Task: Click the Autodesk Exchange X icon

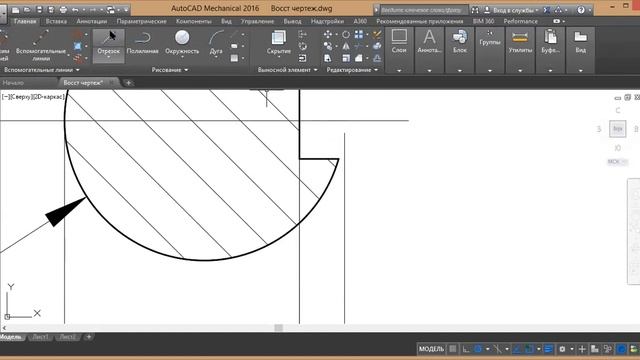Action: pos(547,10)
